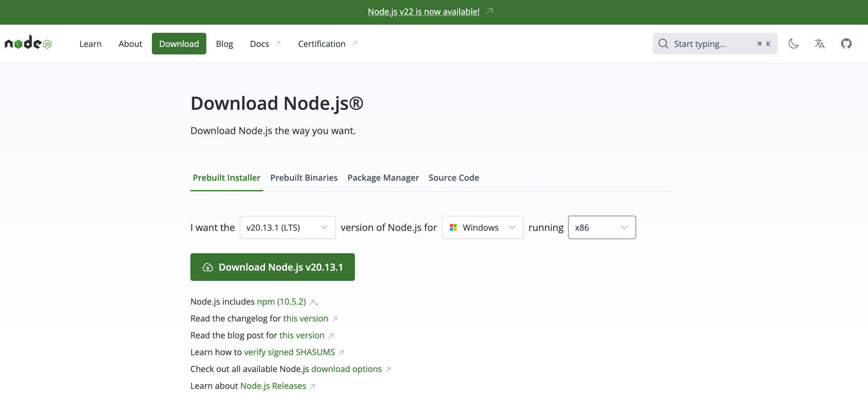Viewport: 868px width, 415px height.
Task: Open blog post this version link
Action: coord(302,335)
